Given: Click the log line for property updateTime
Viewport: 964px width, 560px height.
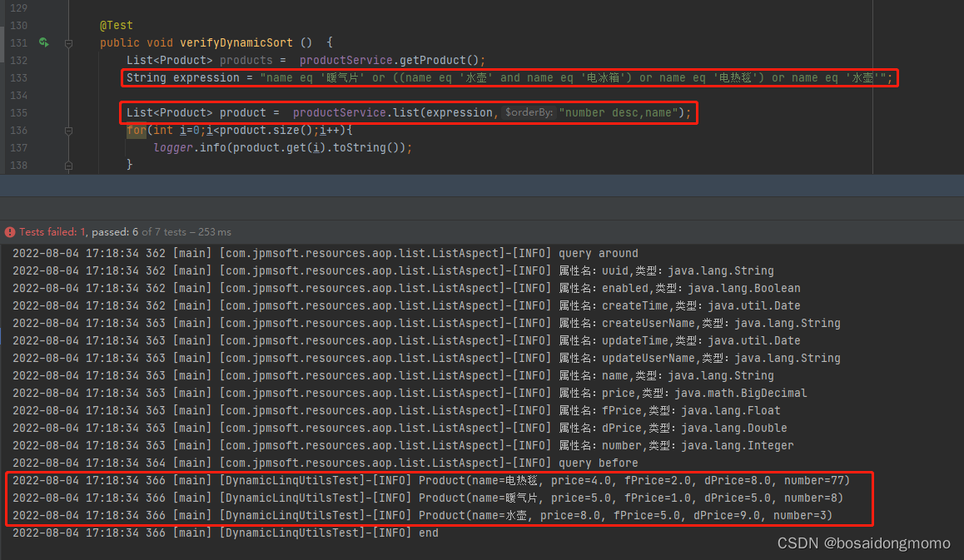Looking at the screenshot, I should point(406,340).
